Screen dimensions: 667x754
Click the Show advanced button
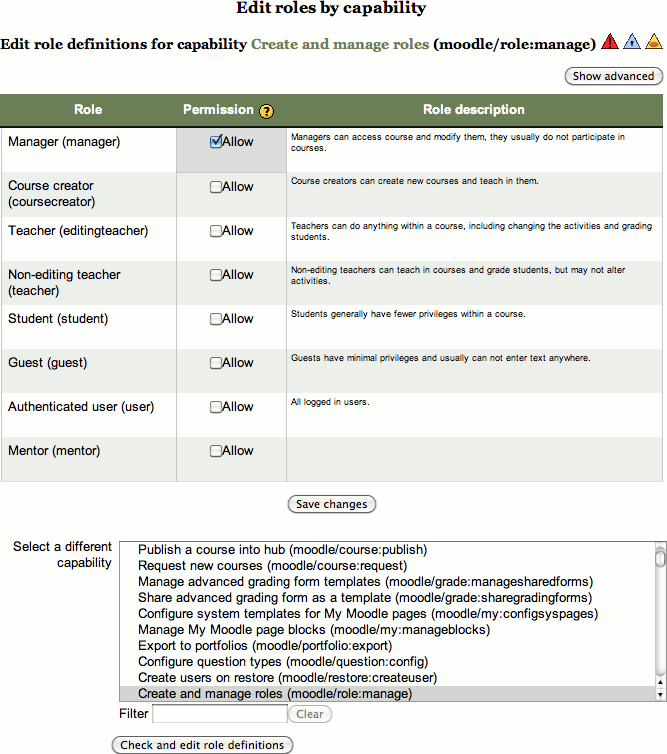614,76
